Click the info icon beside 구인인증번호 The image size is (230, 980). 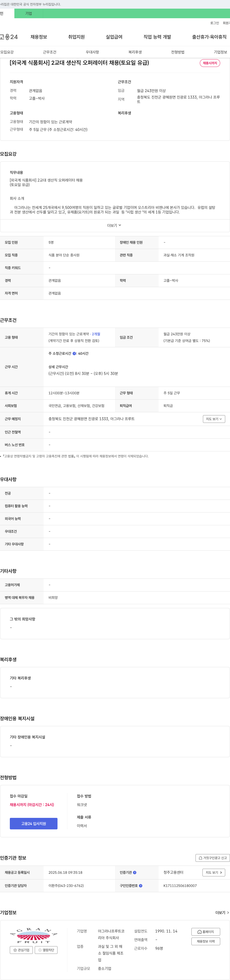coord(141,886)
